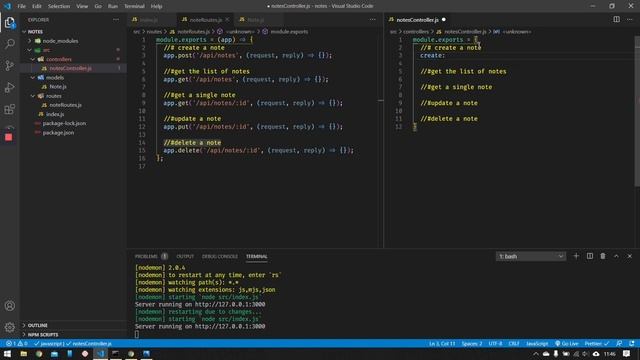Open feedback icon in status bar
Viewport: 640px width, 360px height.
click(x=619, y=344)
